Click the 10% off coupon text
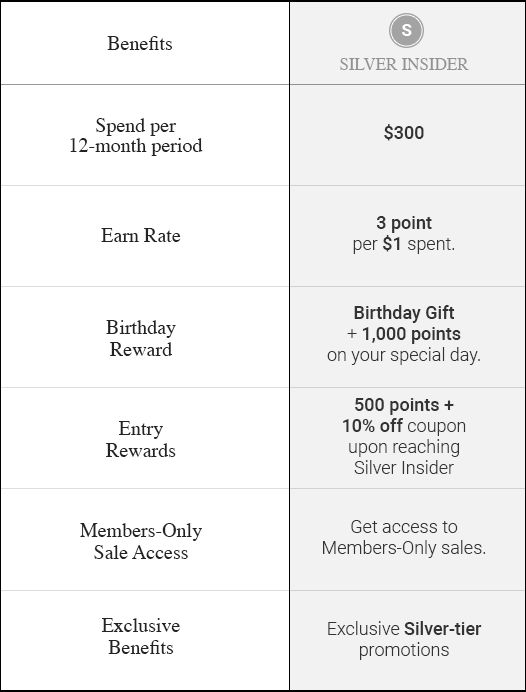Screen dimensions: 526x692 click(x=404, y=426)
